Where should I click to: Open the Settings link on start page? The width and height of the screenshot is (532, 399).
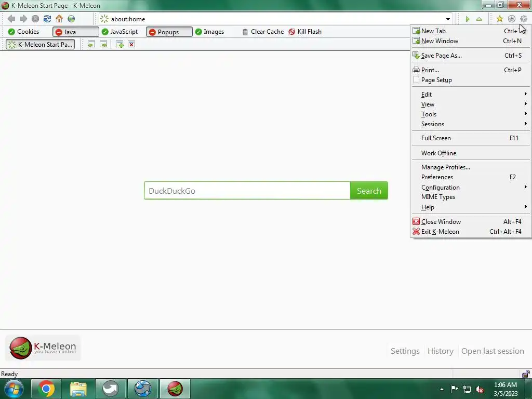(405, 351)
